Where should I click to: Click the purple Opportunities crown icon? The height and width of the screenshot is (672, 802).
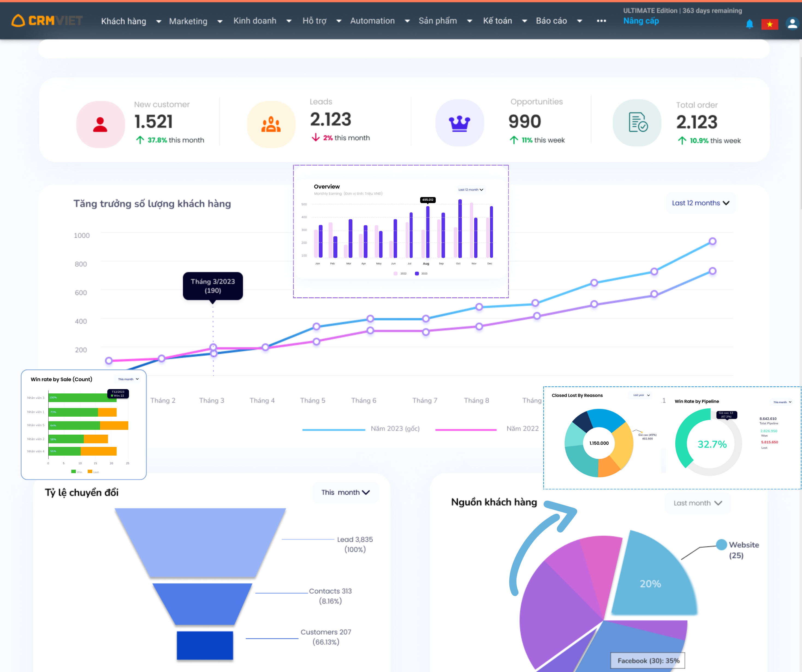point(459,123)
